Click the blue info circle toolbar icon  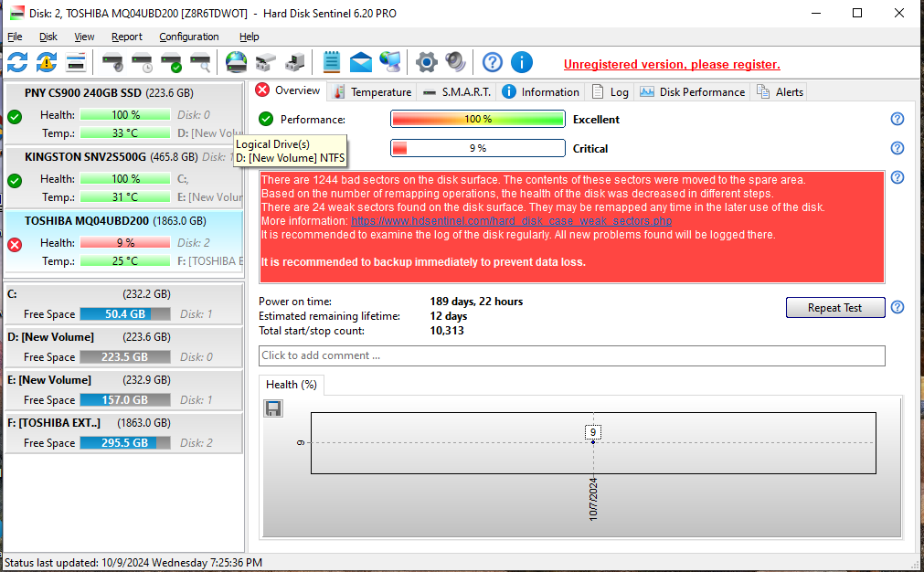(x=522, y=62)
